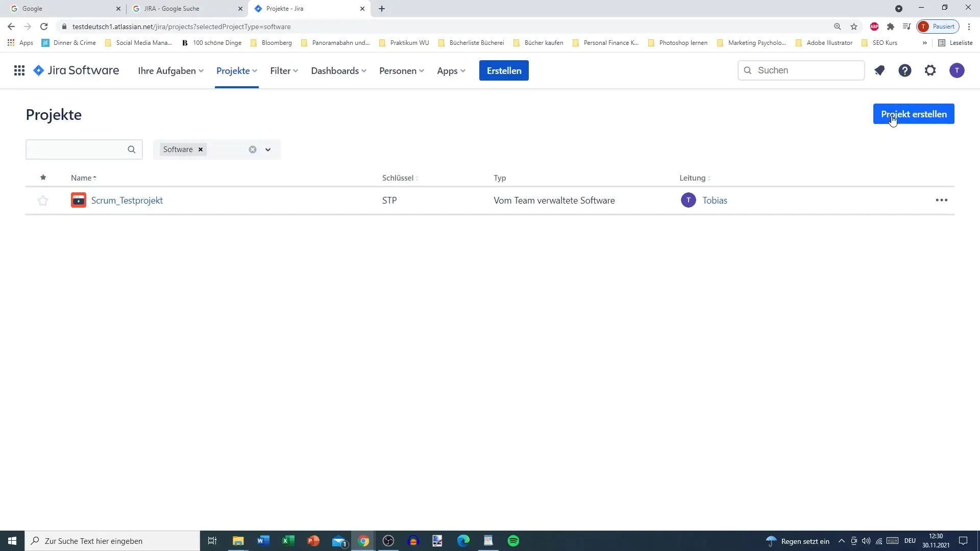
Task: Click the three-dots menu for Scrum_Testprojekt
Action: point(942,200)
